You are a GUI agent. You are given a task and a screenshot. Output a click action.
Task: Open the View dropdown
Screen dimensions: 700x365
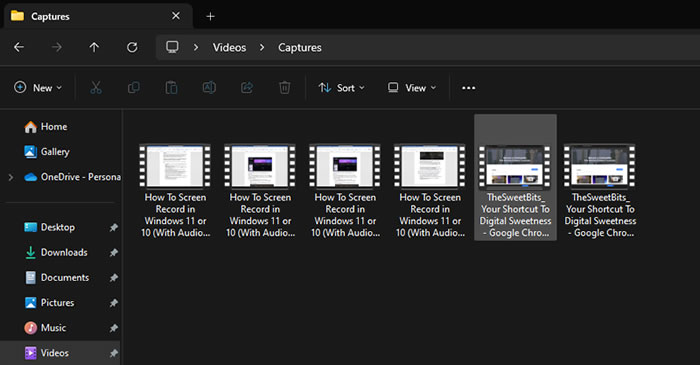point(412,87)
